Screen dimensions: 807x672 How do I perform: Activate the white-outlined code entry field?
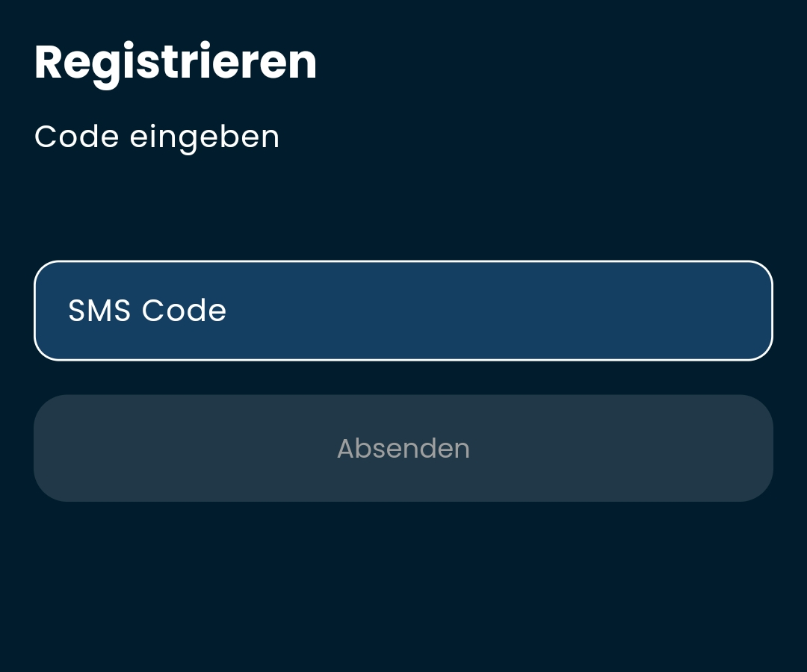pyautogui.click(x=403, y=311)
